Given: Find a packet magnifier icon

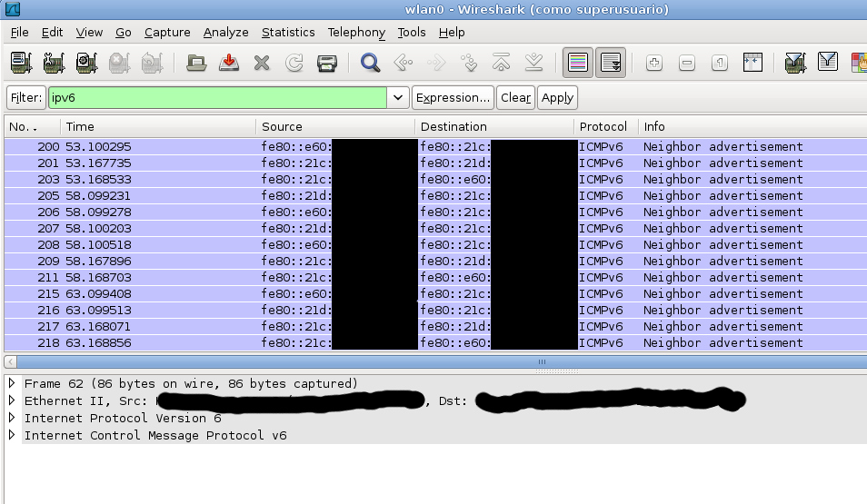Looking at the screenshot, I should point(371,63).
